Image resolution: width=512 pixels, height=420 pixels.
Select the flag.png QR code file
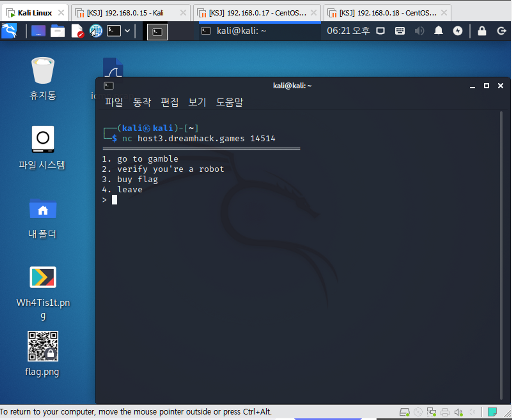[x=42, y=354]
